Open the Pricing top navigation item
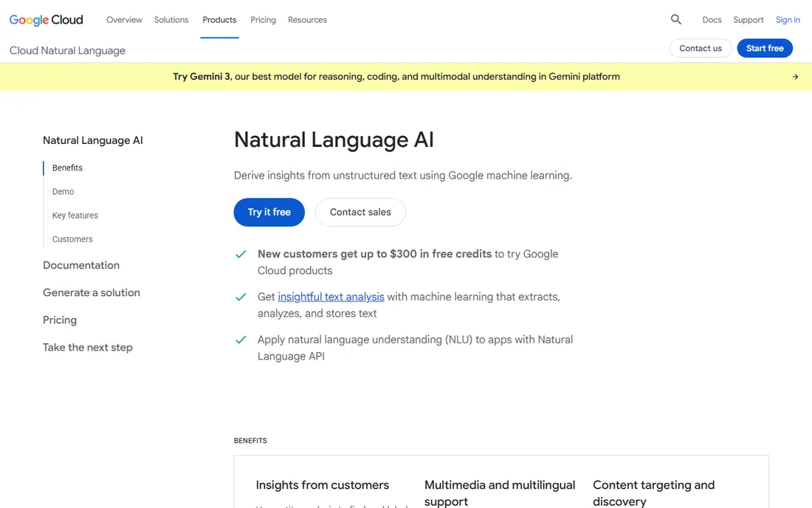Viewport: 812px width, 508px height. tap(263, 20)
